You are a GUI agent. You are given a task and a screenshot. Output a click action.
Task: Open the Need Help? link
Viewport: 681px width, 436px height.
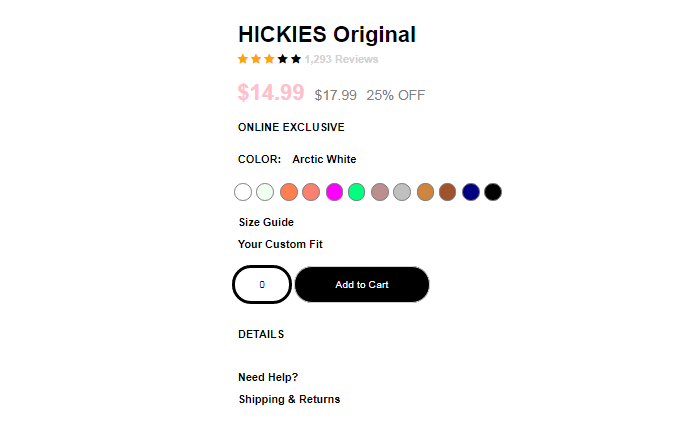click(268, 377)
